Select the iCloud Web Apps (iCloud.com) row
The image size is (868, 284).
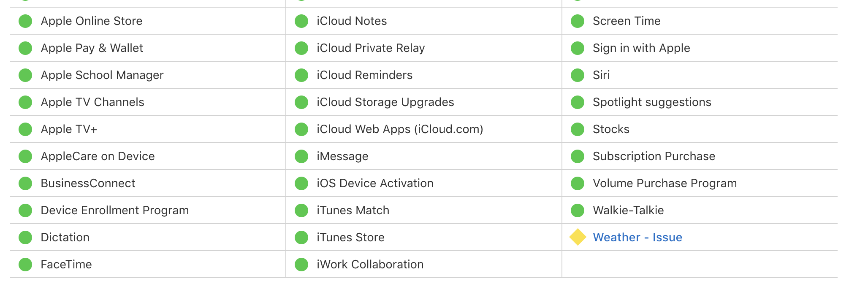pyautogui.click(x=424, y=129)
